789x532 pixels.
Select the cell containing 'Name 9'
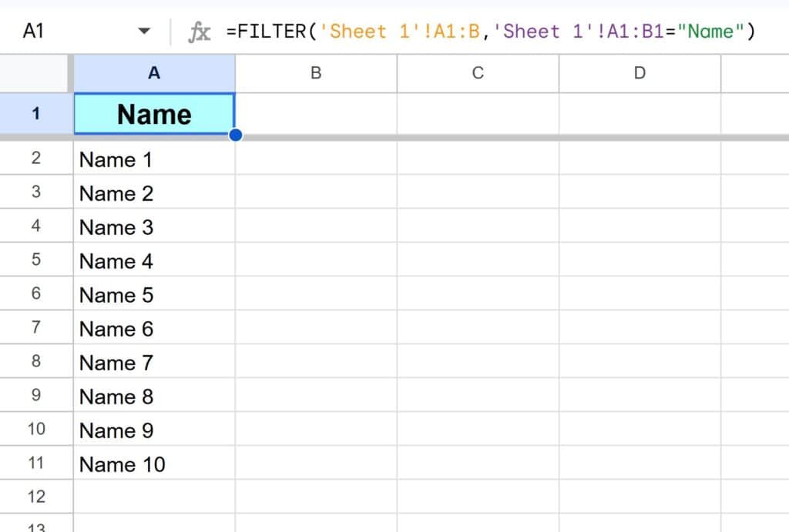tap(154, 430)
